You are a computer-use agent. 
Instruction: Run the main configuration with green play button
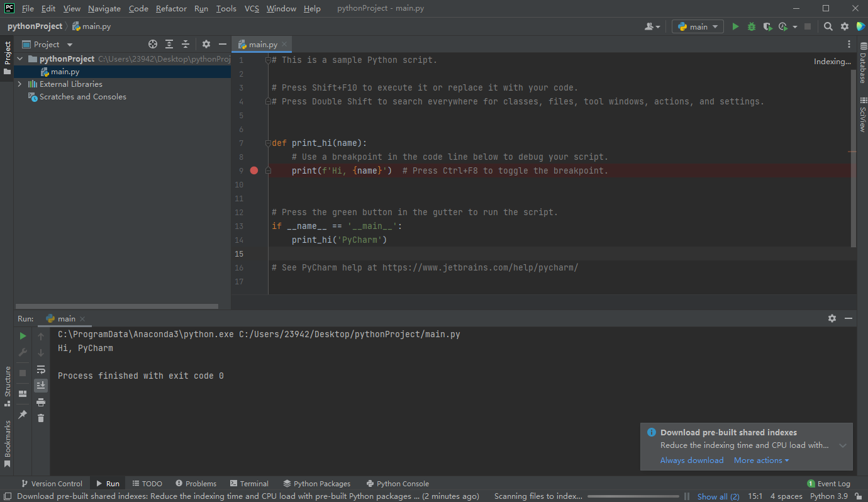pyautogui.click(x=735, y=26)
